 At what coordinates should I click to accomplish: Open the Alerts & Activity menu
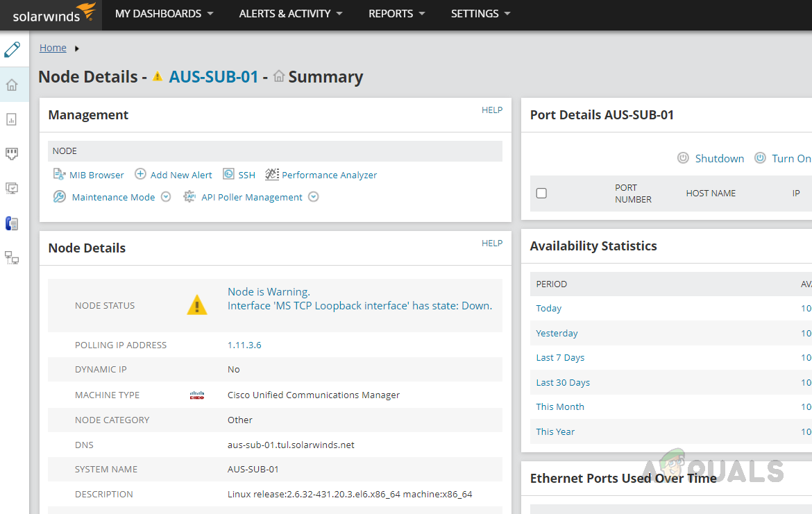coord(291,14)
